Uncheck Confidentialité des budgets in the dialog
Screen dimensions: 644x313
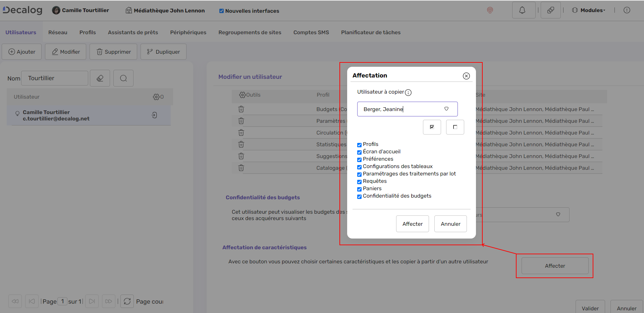359,196
